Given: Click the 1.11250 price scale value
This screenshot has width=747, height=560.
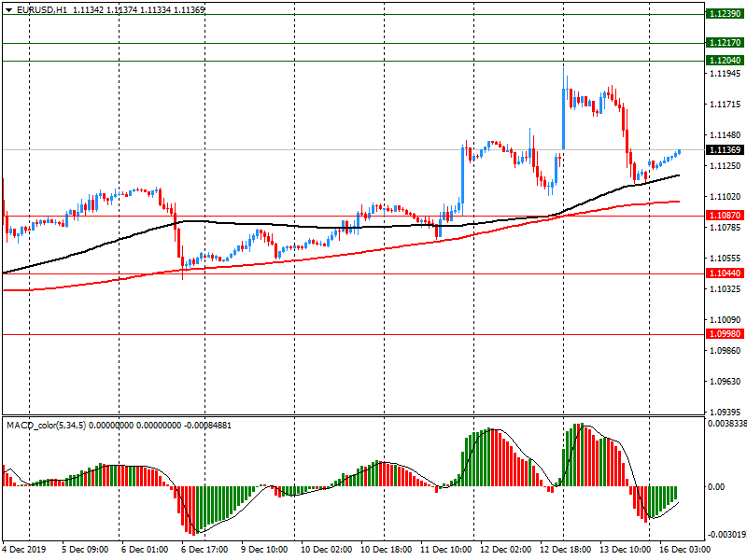Looking at the screenshot, I should tap(726, 166).
